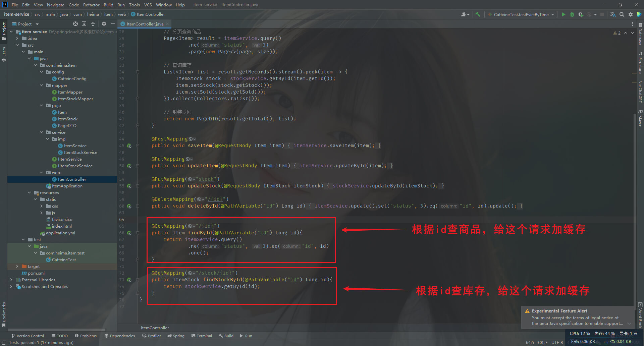Open Maven tool window on right sidebar
The image size is (644, 346).
pos(640,119)
